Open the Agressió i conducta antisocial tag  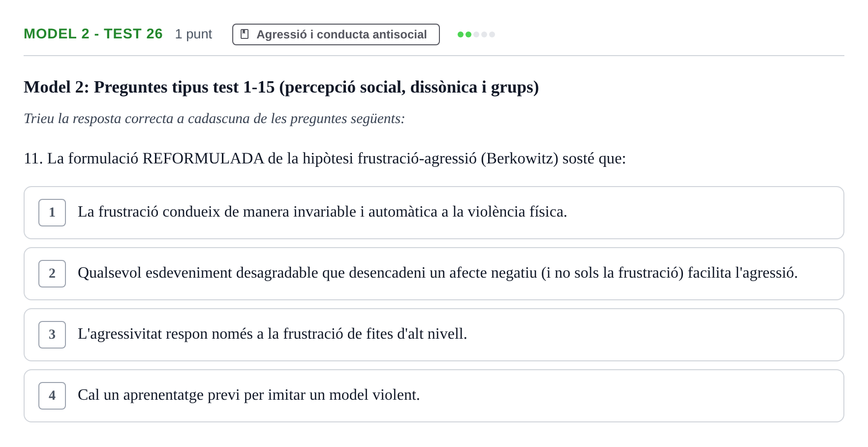(x=336, y=34)
